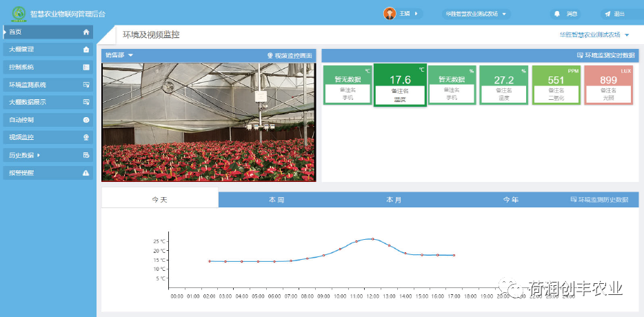Click the home icon beside 首页
This screenshot has height=317, width=644.
86,32
